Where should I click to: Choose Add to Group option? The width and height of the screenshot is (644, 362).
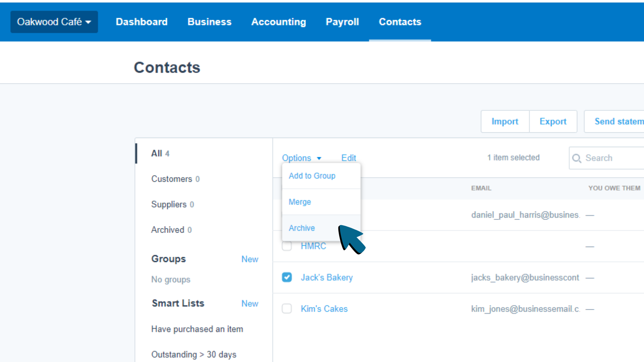point(312,176)
